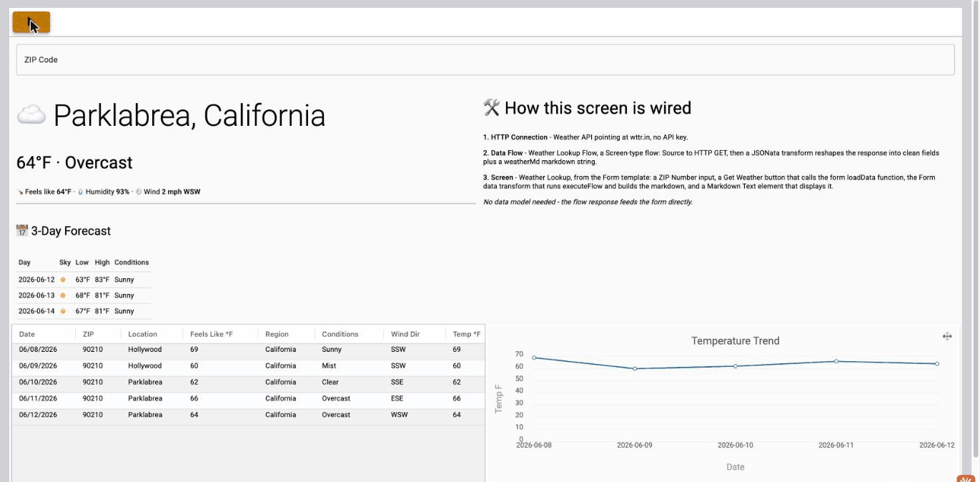Click the Parklabrea, California heading
The width and height of the screenshot is (980, 482).
point(189,115)
